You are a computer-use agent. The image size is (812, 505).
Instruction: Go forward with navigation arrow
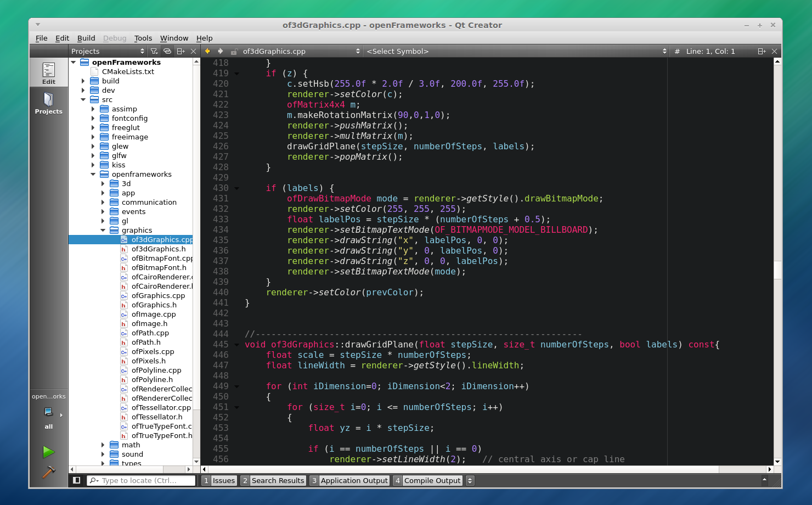point(221,51)
